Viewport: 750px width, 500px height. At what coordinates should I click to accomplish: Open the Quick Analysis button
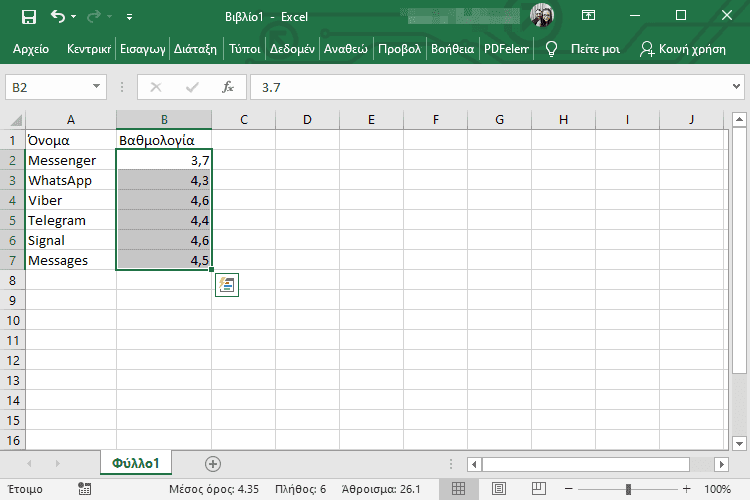[227, 285]
